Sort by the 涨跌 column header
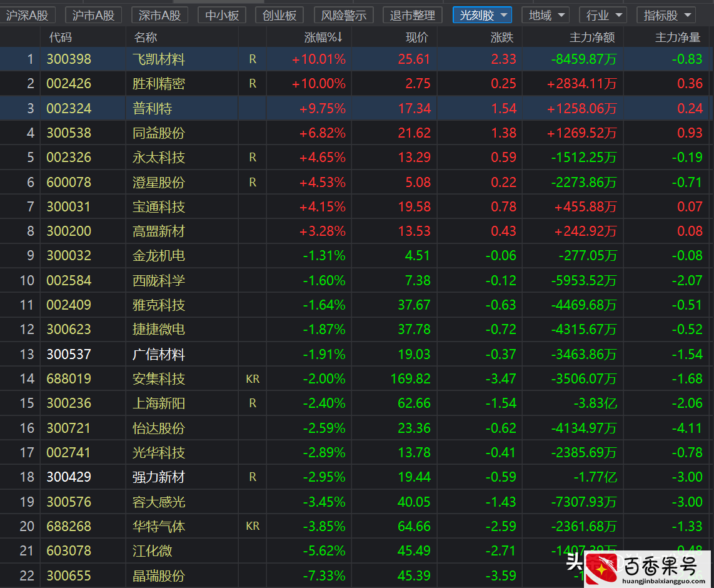 coord(502,37)
